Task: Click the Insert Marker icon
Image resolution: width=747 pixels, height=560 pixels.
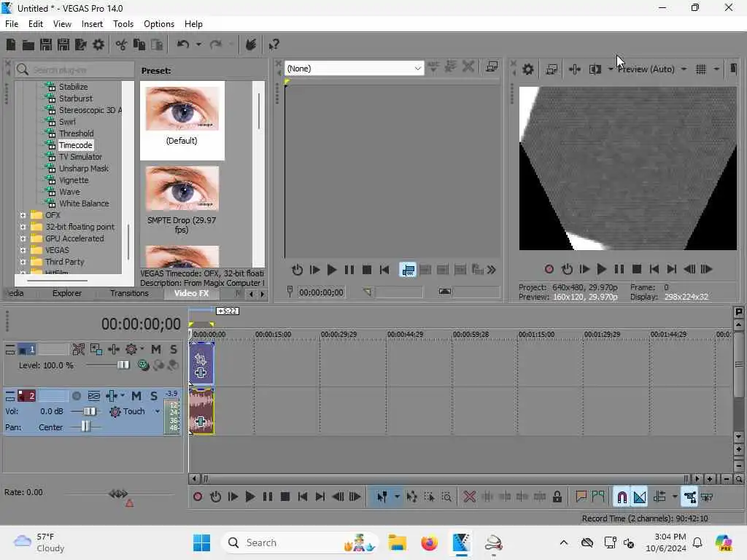Action: 581,497
